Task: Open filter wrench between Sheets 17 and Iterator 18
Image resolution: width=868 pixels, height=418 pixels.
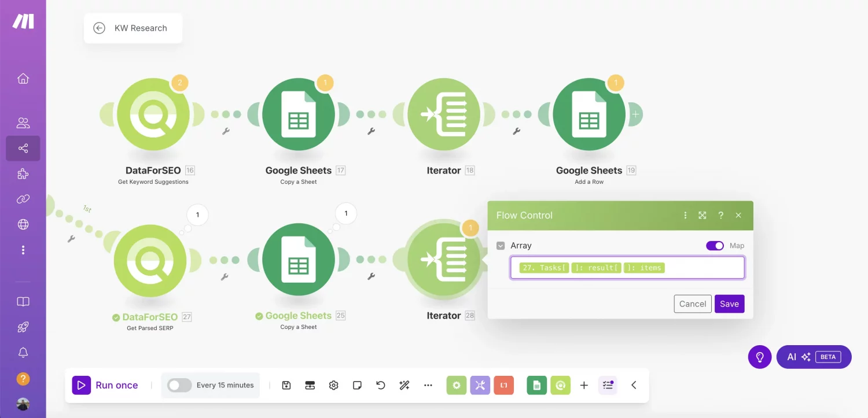Action: [x=372, y=131]
